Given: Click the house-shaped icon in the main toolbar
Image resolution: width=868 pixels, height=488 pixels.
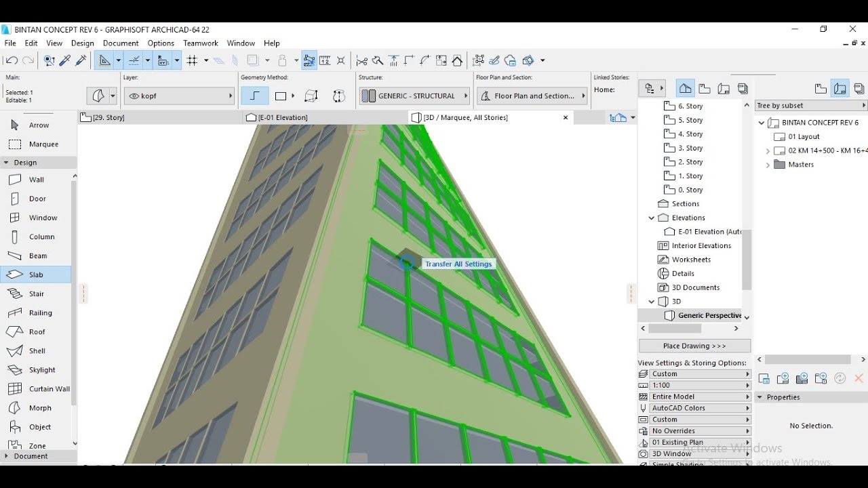Looking at the screenshot, I should pos(458,60).
